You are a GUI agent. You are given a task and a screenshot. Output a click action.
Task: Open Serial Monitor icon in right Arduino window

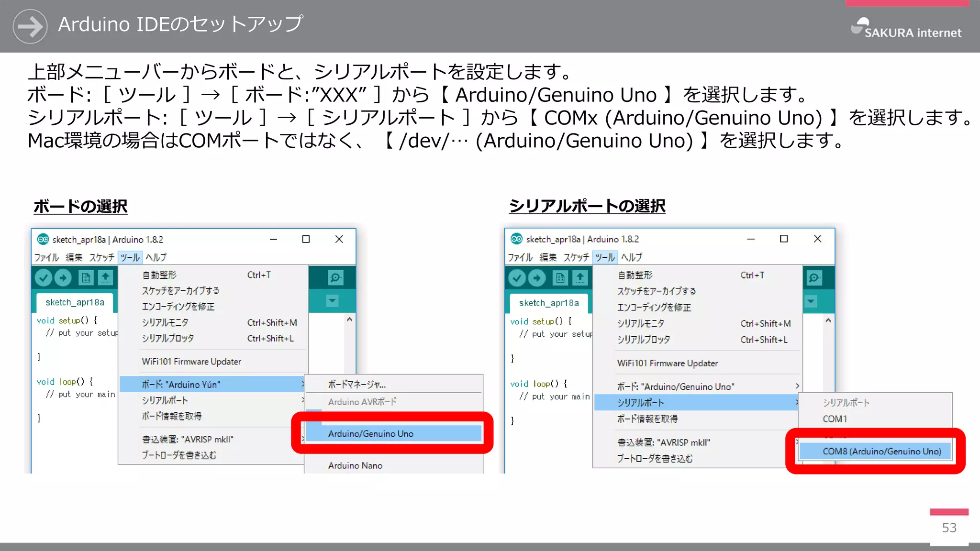tap(814, 278)
